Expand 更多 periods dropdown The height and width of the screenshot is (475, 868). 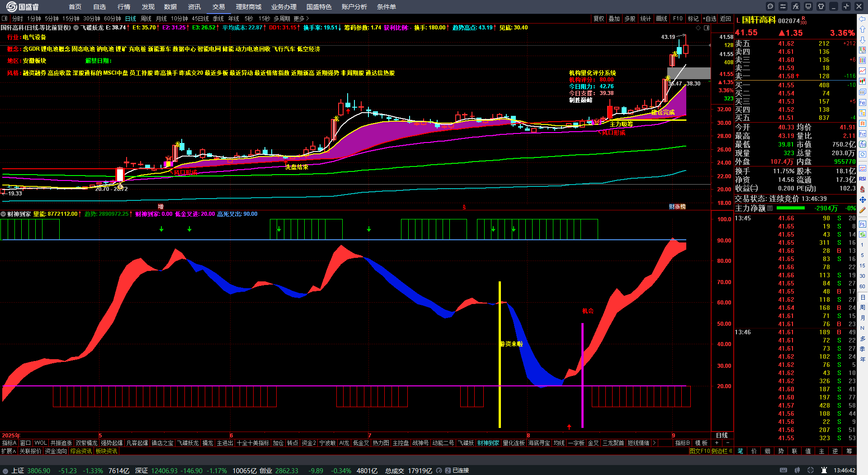click(x=301, y=19)
